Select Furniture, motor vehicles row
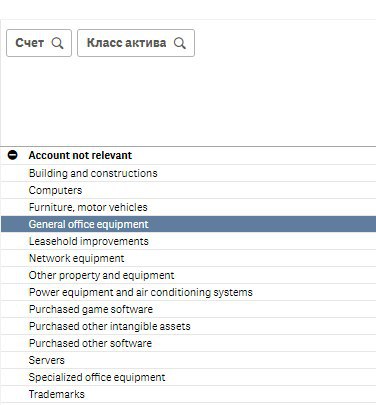The image size is (376, 405). click(x=188, y=207)
